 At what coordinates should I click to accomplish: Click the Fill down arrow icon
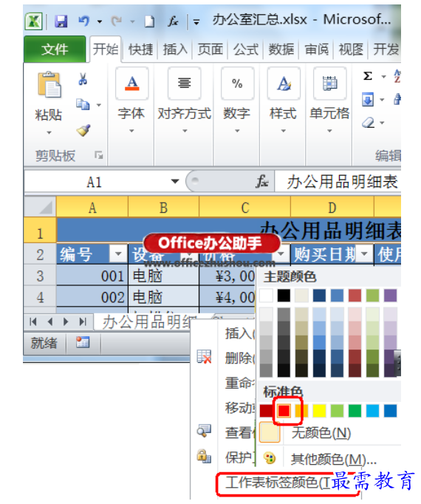tap(368, 99)
